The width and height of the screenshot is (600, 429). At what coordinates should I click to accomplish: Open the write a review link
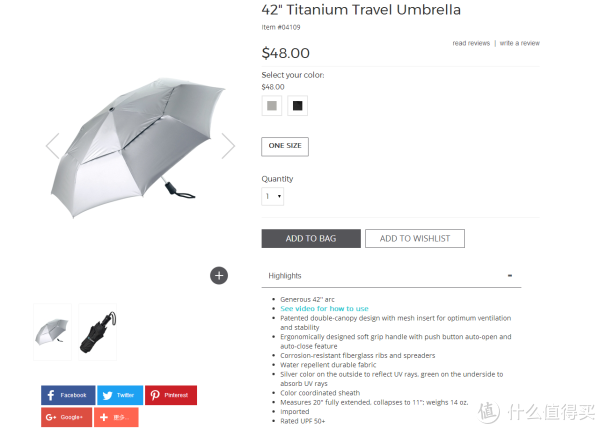(x=520, y=43)
